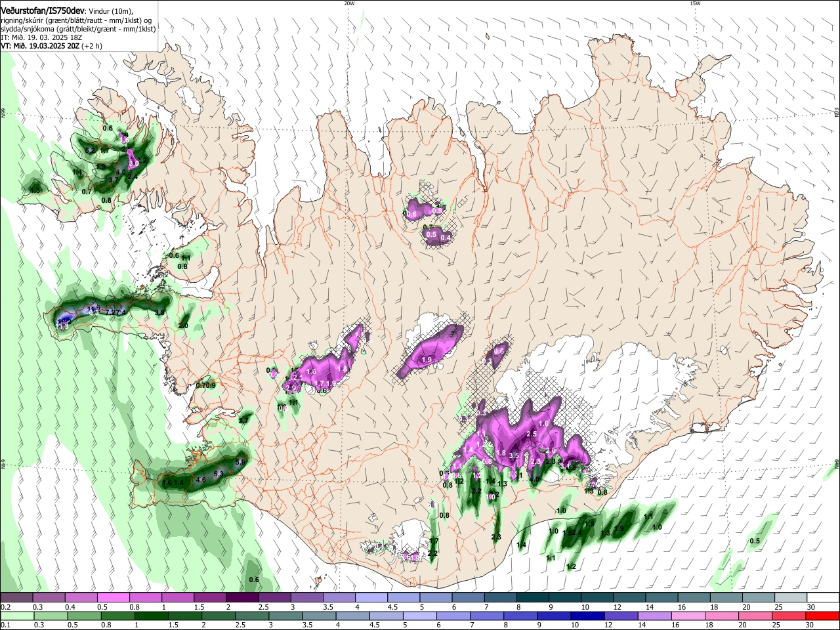Image resolution: width=840 pixels, height=630 pixels.
Task: Click the IT: Mið. 19. 03. 2025 18Z line
Action: point(41,37)
